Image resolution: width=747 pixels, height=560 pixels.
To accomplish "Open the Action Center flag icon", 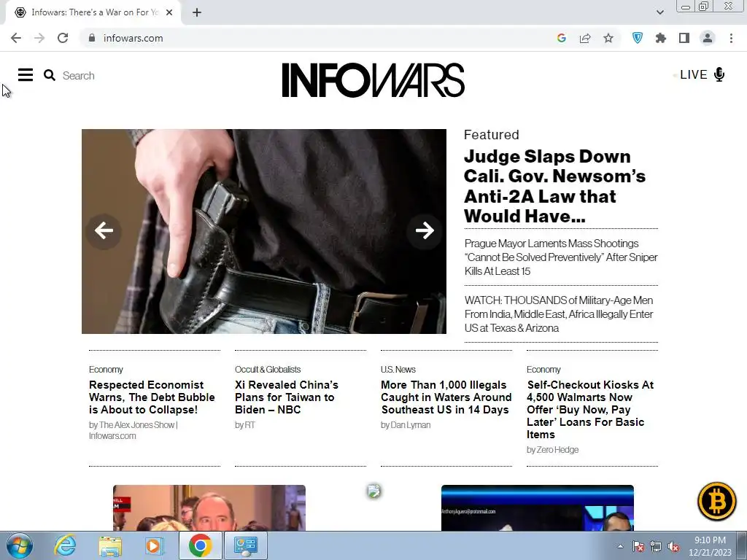I will pos(638,546).
